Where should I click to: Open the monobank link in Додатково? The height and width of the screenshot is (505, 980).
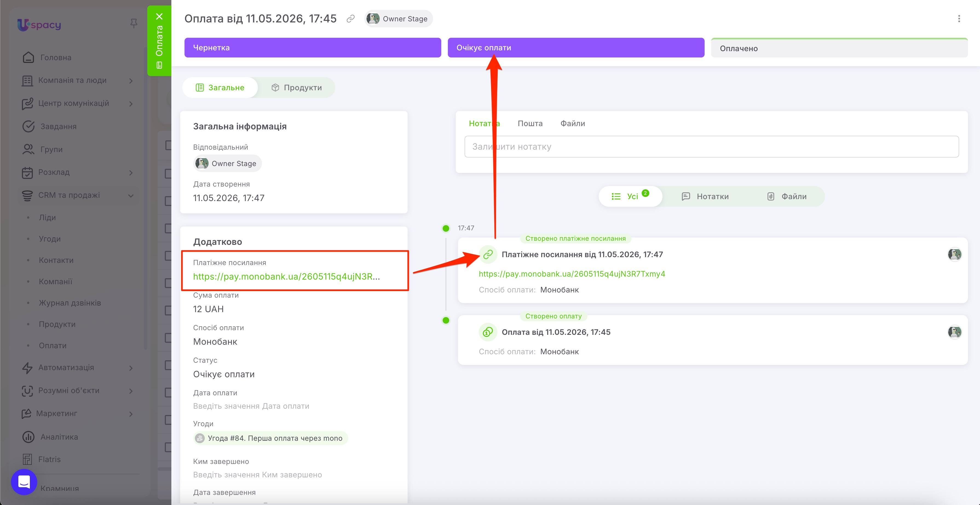(286, 277)
